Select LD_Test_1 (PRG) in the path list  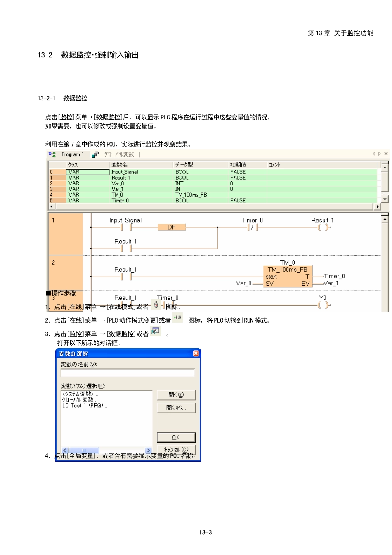point(85,406)
